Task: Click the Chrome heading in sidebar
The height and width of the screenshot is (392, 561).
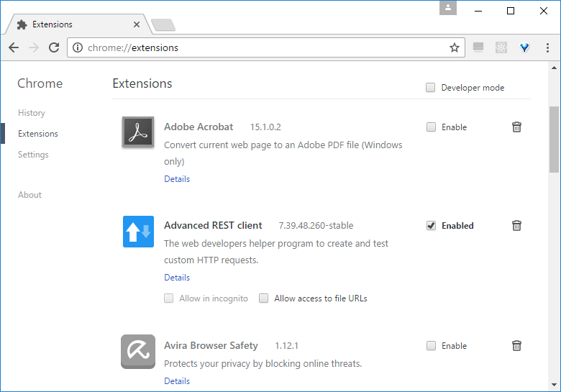Action: pyautogui.click(x=40, y=83)
